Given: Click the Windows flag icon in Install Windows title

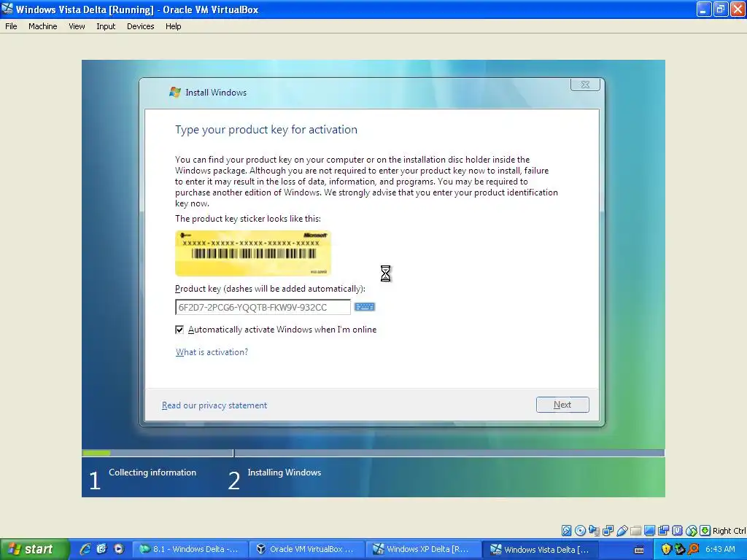Looking at the screenshot, I should (175, 92).
